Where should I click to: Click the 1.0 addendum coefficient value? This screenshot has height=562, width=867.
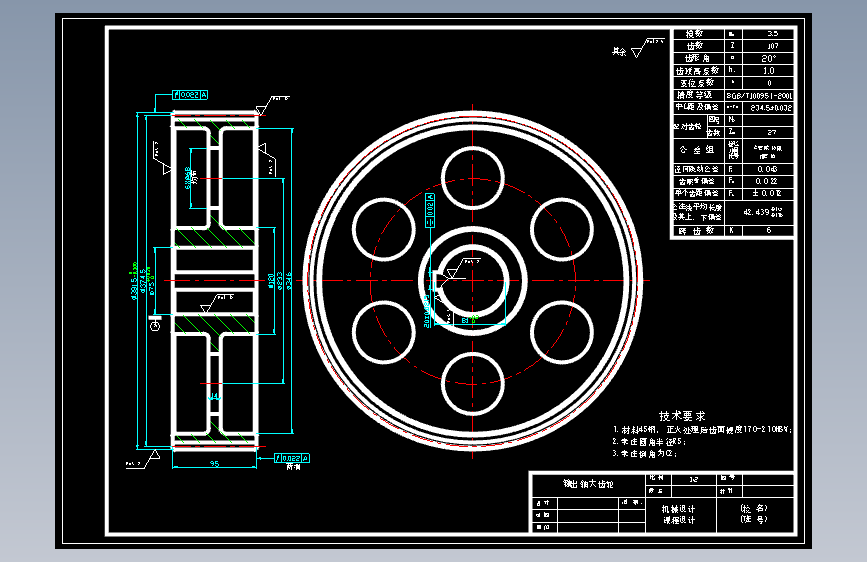point(768,70)
